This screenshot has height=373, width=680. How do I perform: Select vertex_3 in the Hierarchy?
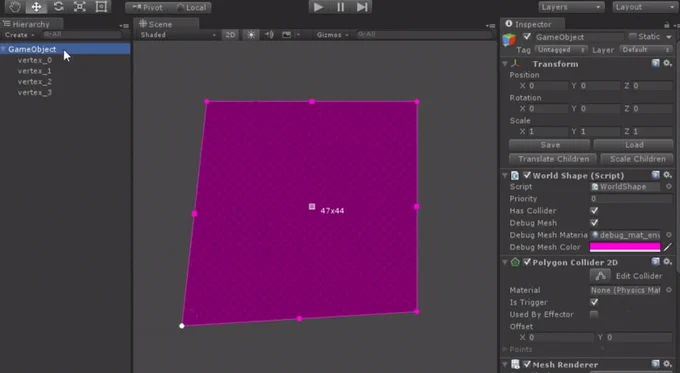click(35, 92)
